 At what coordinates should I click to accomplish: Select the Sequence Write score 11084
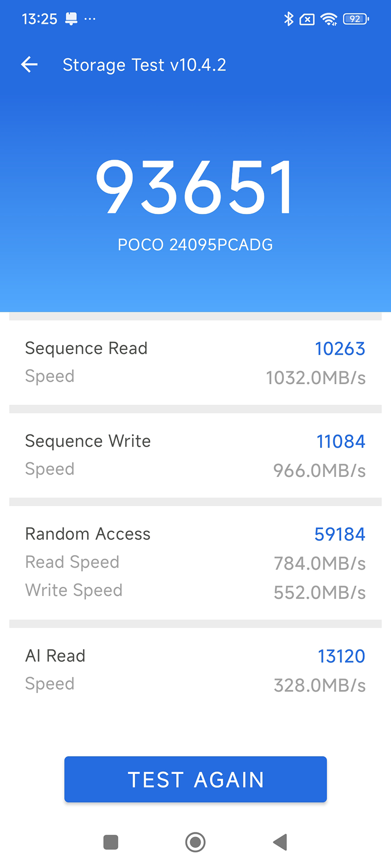point(341,441)
